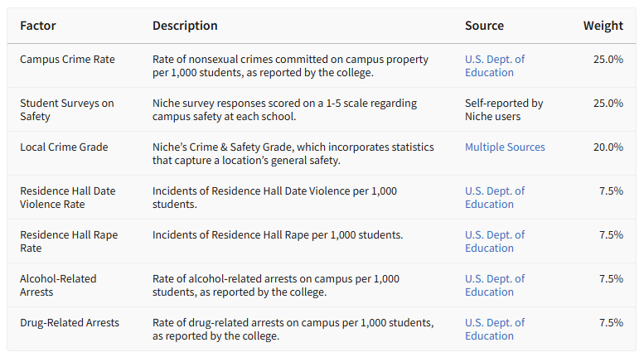Click Incidents of Residence Hall Rape description

coord(278,235)
